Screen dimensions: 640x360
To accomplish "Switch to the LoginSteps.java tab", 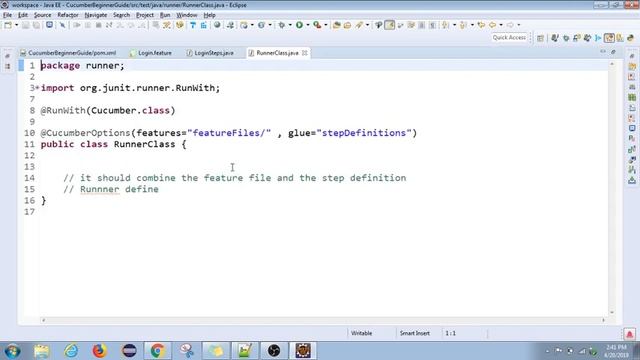I will (211, 53).
